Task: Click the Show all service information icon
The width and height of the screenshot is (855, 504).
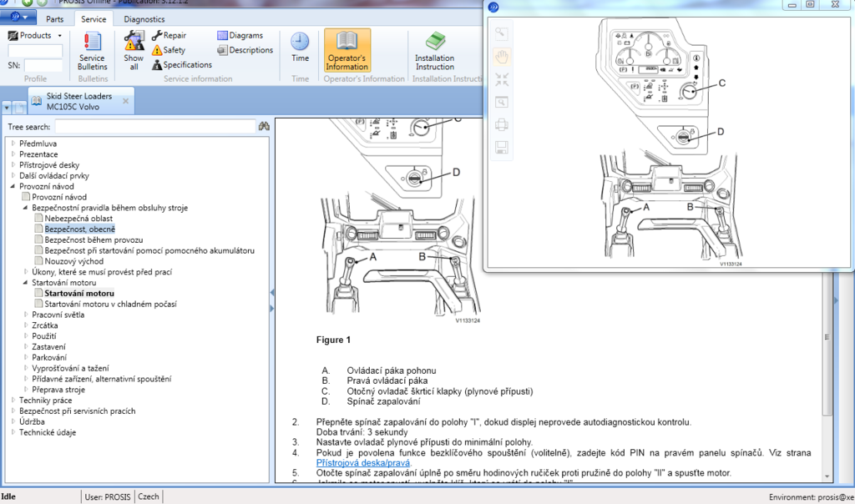Action: tap(134, 50)
